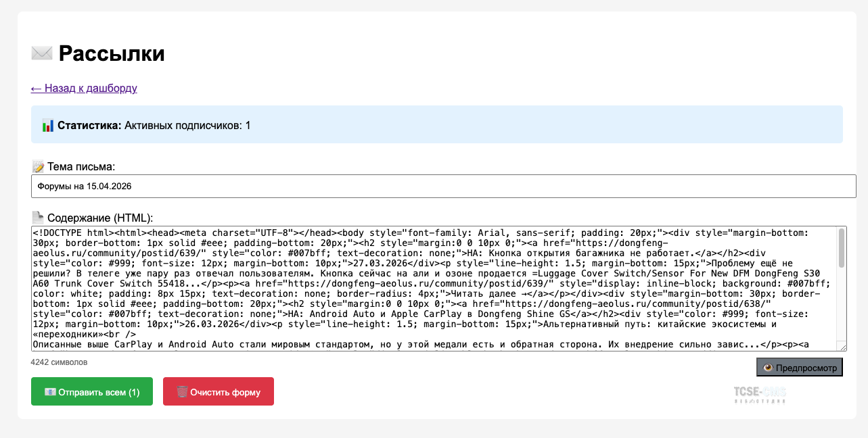Click the HTML textarea vertical scrollbar thumb
The height and width of the screenshot is (438, 868).
click(x=842, y=249)
